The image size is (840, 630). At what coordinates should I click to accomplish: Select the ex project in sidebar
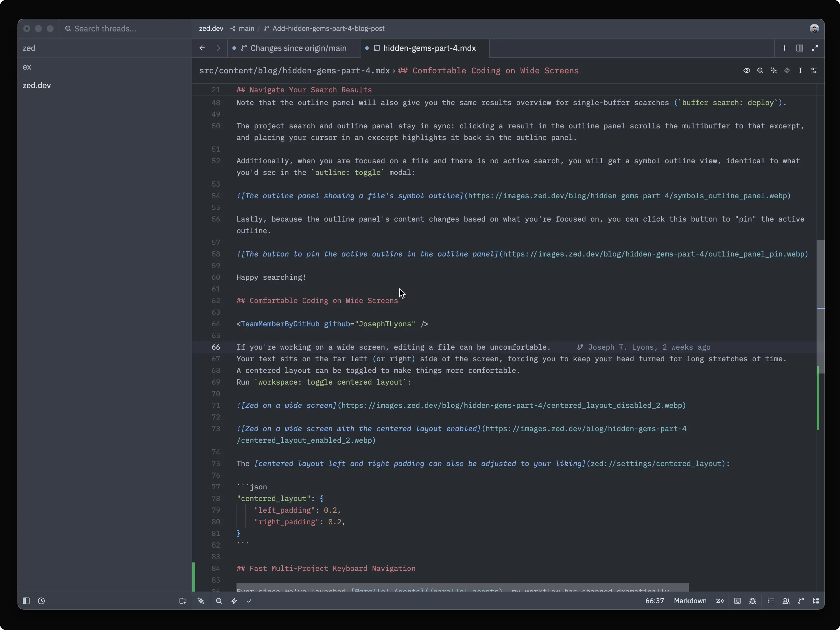[105, 67]
